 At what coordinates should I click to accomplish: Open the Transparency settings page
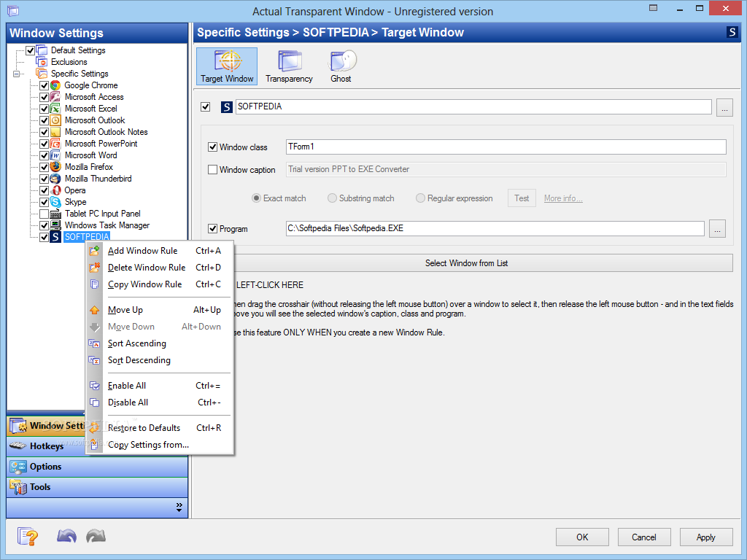coord(289,66)
